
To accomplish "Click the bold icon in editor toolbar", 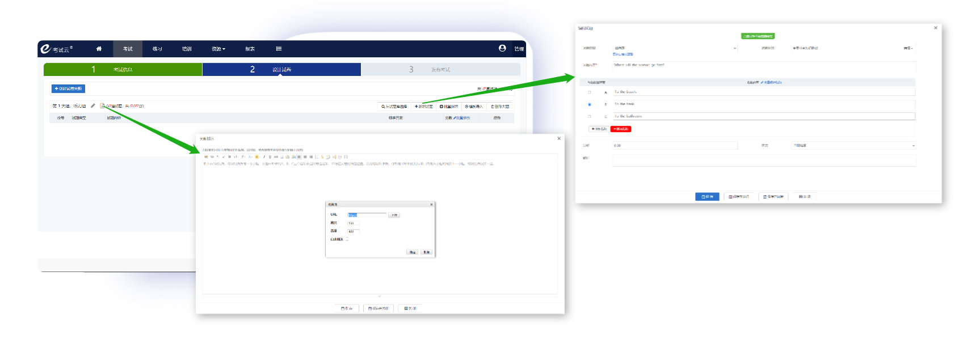I will (x=229, y=157).
